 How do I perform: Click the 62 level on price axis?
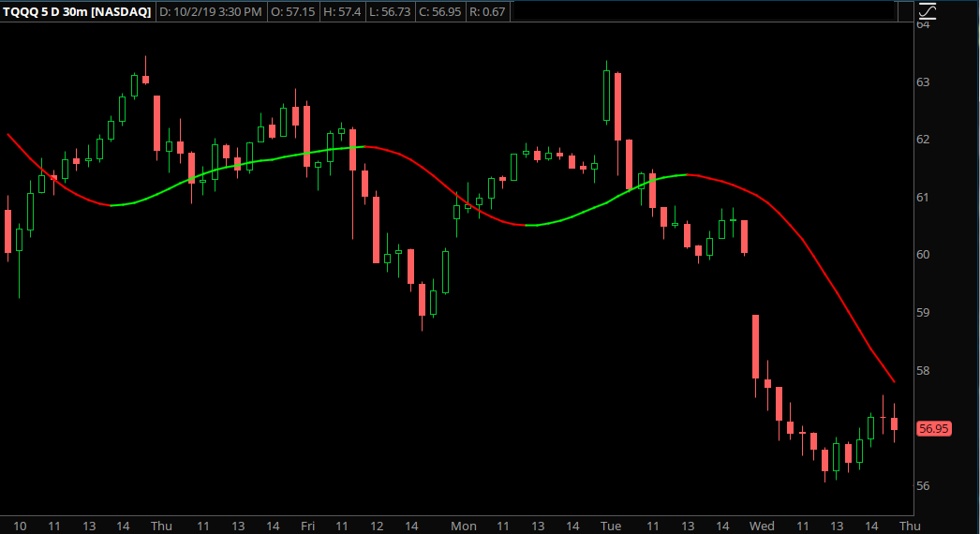[x=923, y=140]
